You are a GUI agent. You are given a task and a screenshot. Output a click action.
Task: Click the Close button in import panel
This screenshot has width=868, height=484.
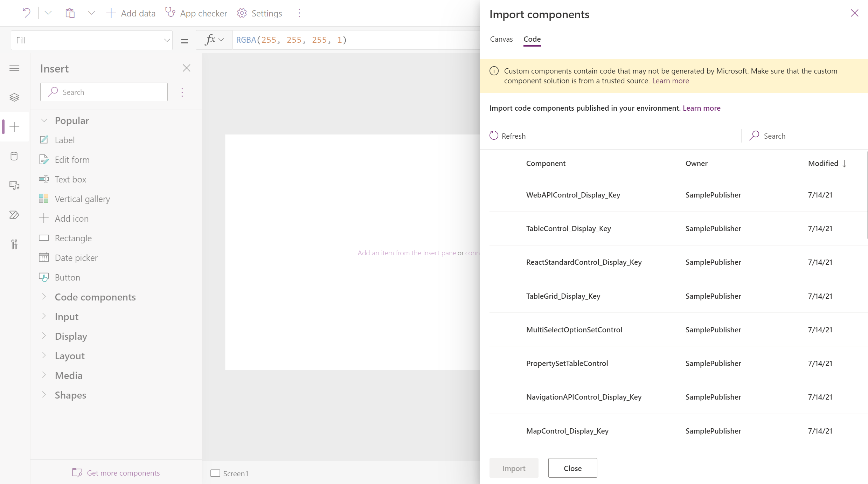[572, 468]
